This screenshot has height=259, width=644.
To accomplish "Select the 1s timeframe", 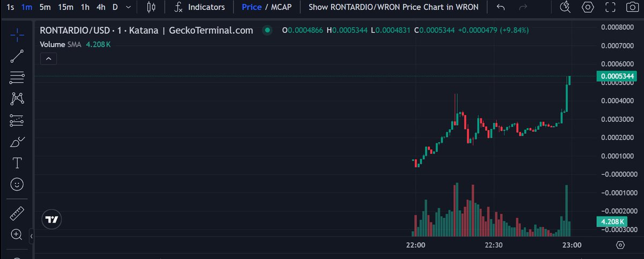I will (11, 8).
